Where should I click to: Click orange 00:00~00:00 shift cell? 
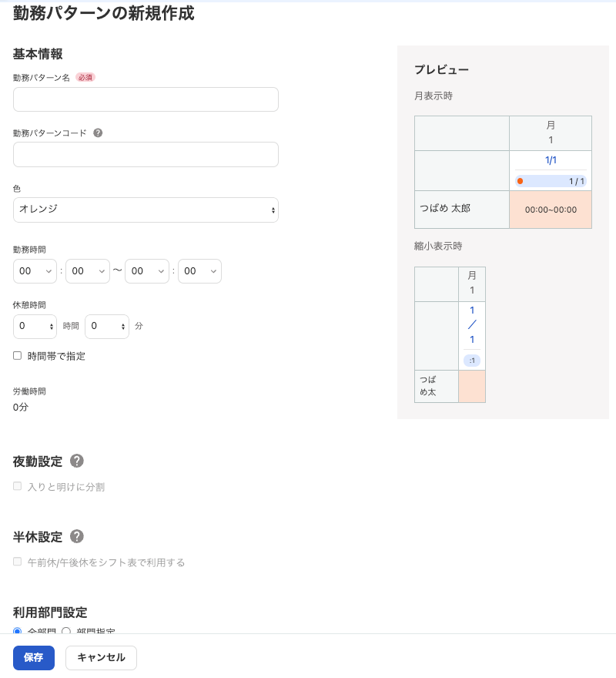click(551, 210)
